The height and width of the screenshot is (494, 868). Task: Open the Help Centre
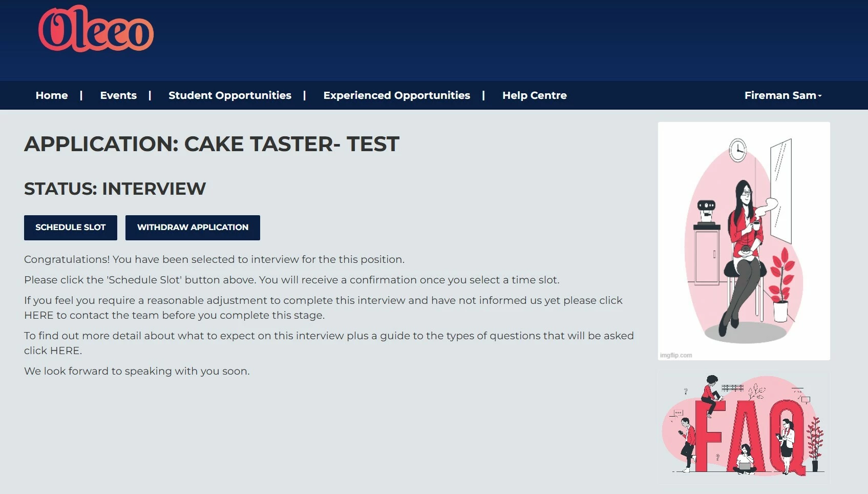point(534,95)
